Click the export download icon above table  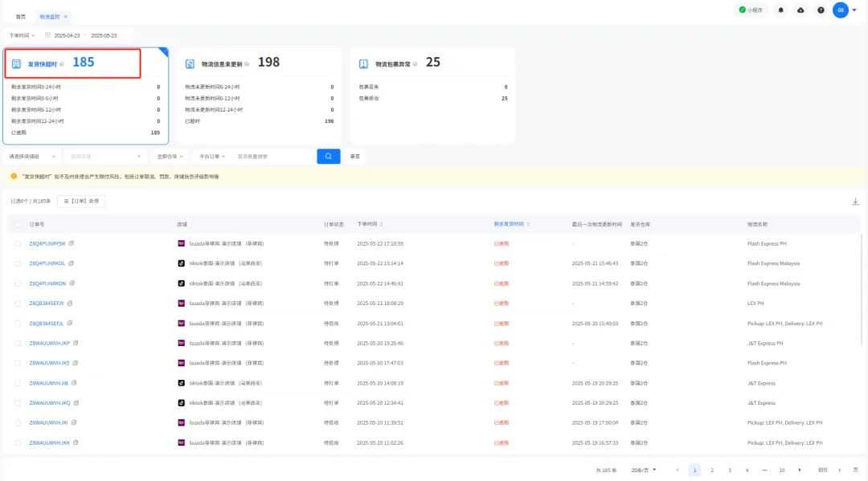855,202
